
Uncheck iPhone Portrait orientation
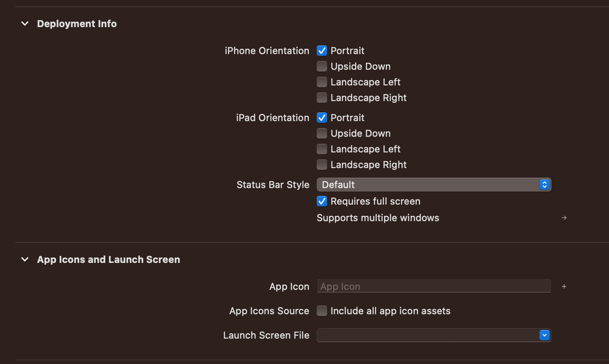click(x=322, y=51)
